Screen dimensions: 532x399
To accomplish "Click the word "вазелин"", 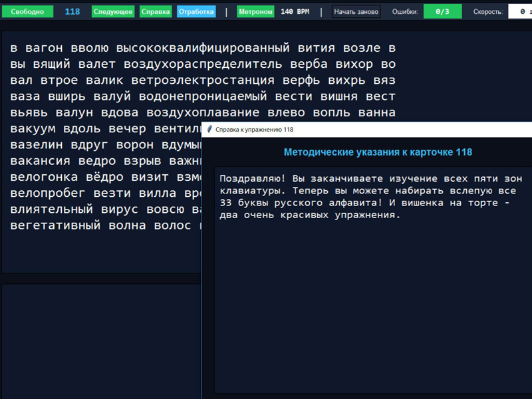I will tap(37, 144).
